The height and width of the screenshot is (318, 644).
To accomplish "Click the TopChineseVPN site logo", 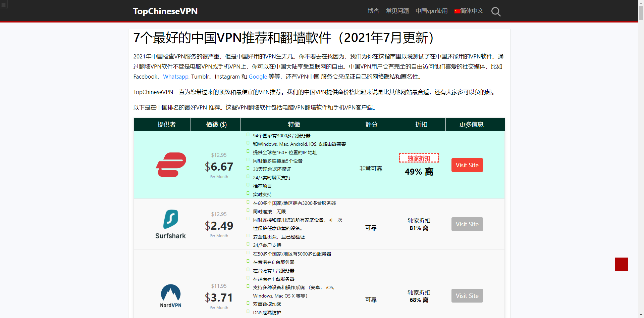I will [165, 11].
